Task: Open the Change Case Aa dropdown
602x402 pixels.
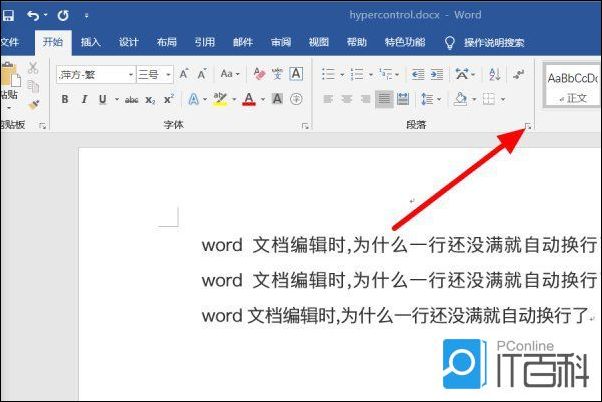Action: click(230, 73)
